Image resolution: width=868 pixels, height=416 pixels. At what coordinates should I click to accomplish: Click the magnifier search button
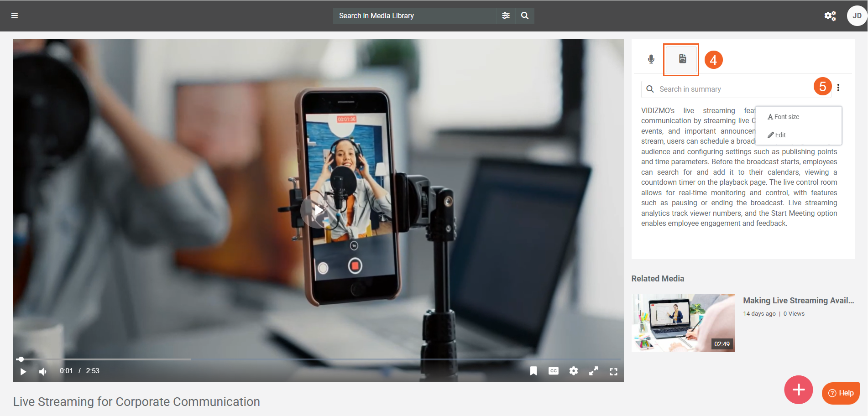[x=525, y=16]
